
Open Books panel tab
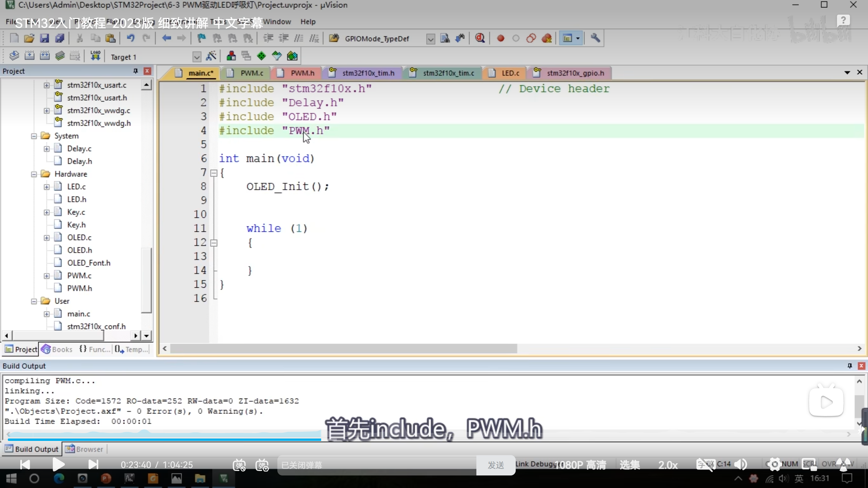point(58,349)
